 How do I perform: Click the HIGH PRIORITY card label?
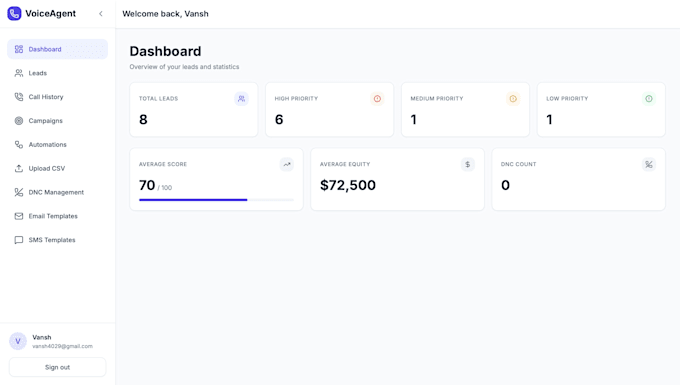pyautogui.click(x=296, y=99)
